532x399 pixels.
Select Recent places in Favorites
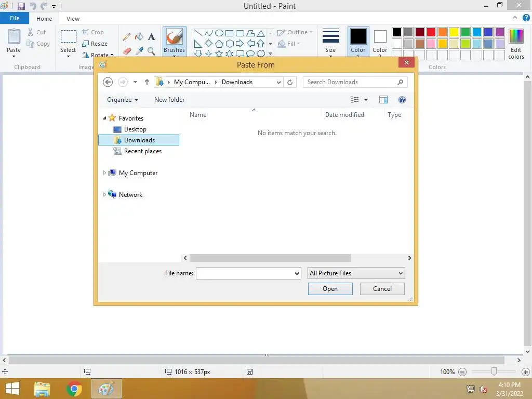tap(142, 151)
